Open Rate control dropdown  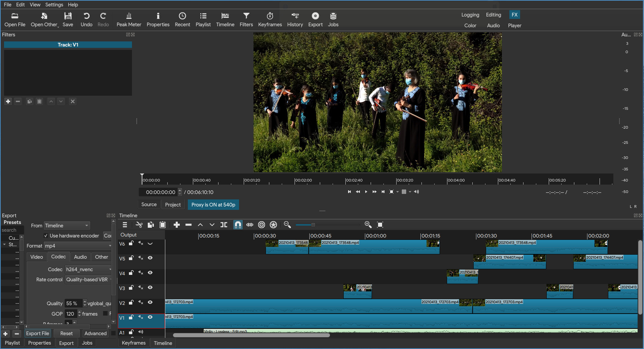click(89, 280)
